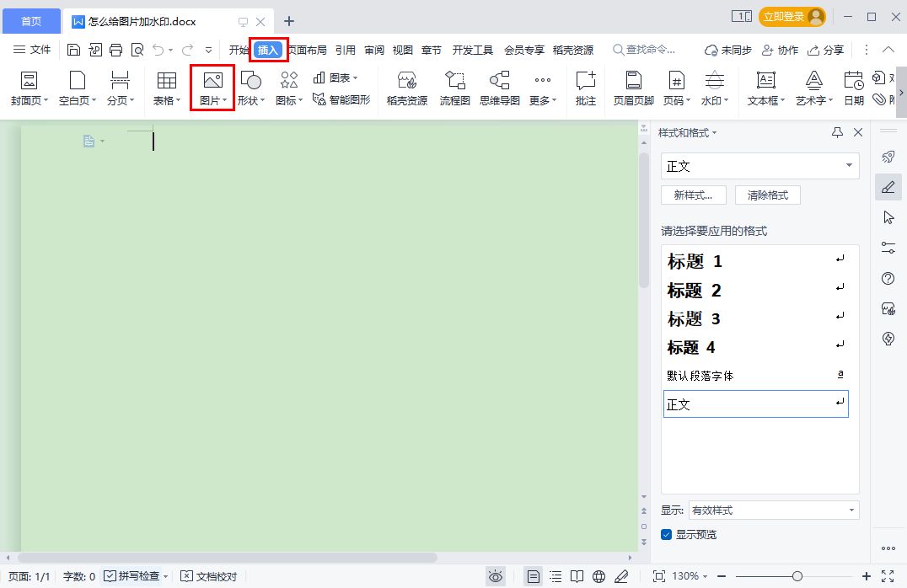This screenshot has height=588, width=907.
Task: Click the Print icon in quick toolbar
Action: click(x=115, y=50)
